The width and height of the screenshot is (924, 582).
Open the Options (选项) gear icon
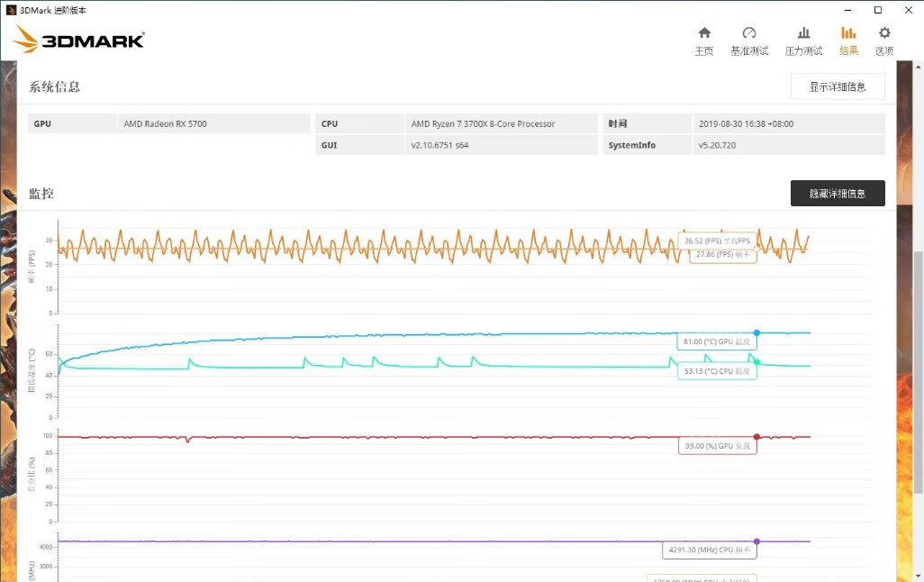click(x=884, y=33)
